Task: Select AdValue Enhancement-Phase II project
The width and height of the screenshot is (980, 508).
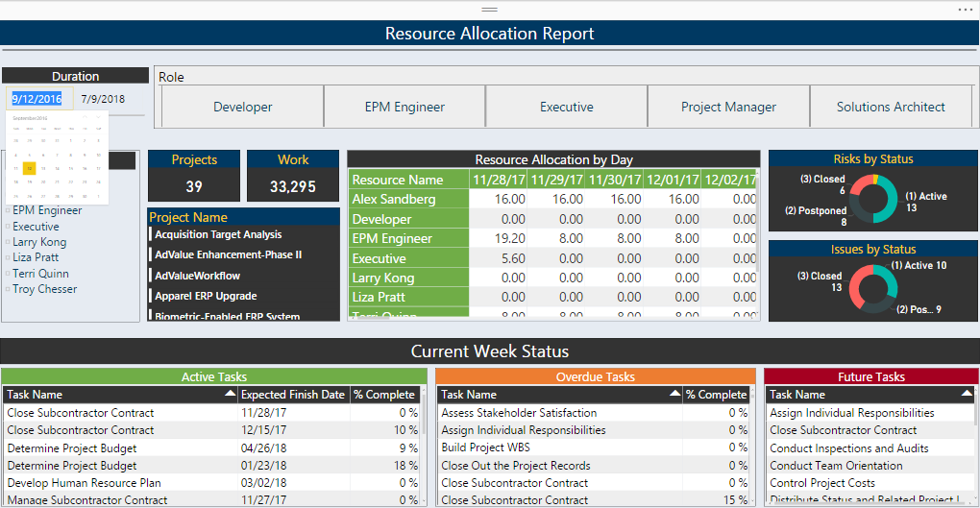Action: coord(228,254)
